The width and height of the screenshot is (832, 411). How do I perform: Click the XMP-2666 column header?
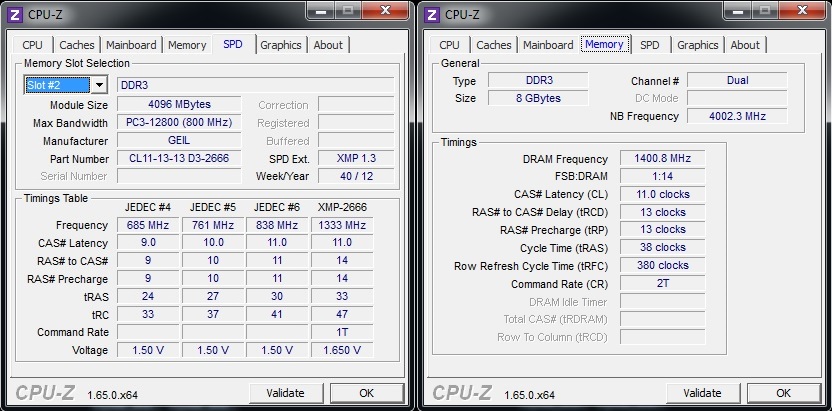[x=342, y=207]
